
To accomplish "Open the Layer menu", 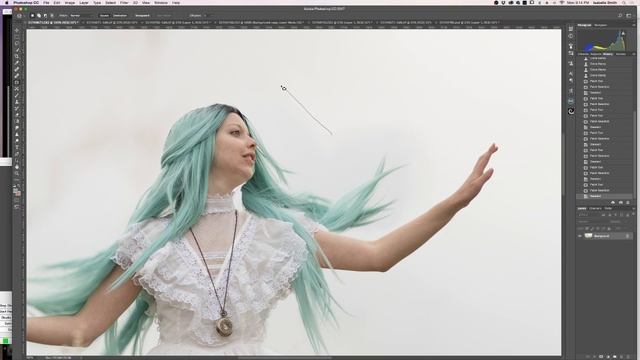I will [84, 2].
